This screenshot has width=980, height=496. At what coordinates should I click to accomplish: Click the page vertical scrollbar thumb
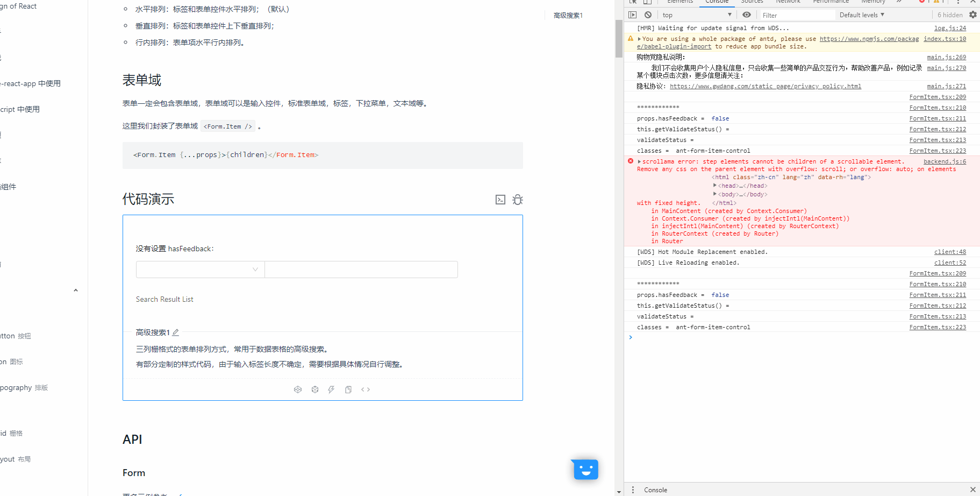tap(619, 39)
